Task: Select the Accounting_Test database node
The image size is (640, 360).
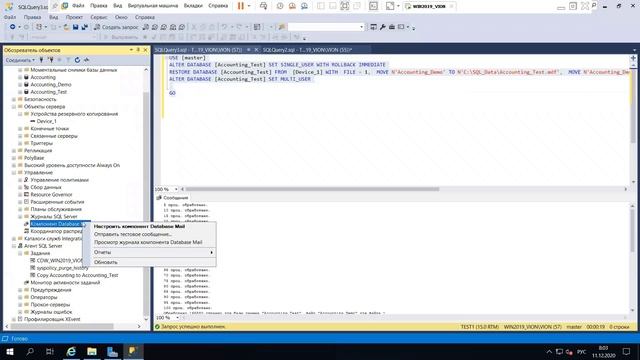Action: click(x=48, y=92)
